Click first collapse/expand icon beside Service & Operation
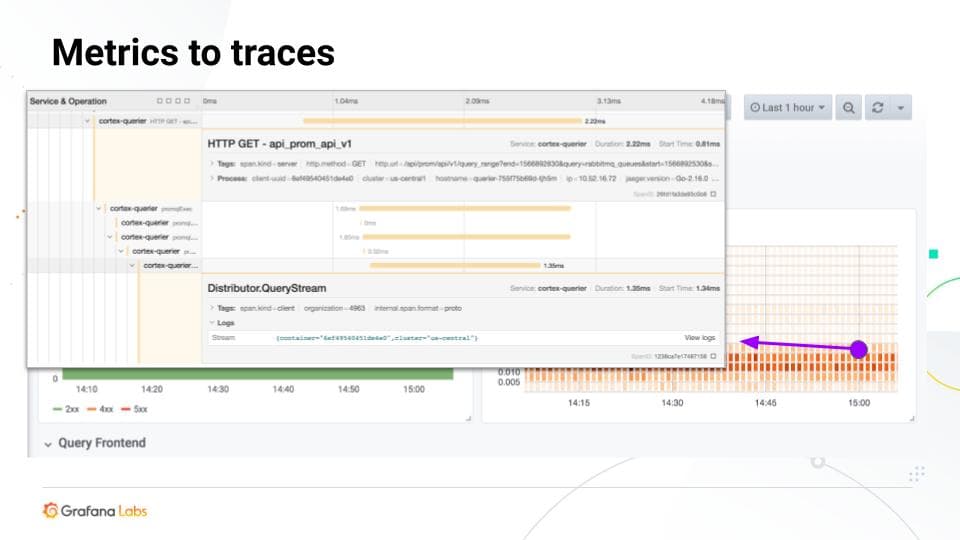The height and width of the screenshot is (540, 960). (x=160, y=101)
